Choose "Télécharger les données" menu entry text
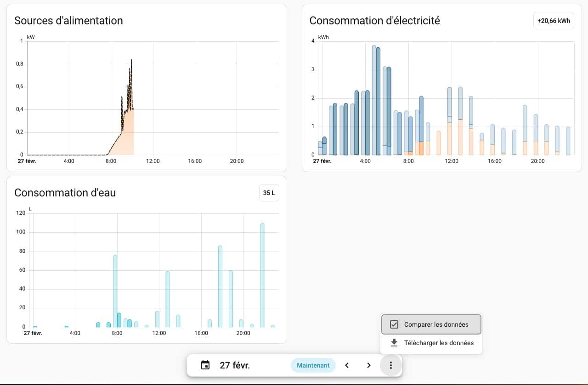Viewport: 588px width, 385px height. click(438, 343)
